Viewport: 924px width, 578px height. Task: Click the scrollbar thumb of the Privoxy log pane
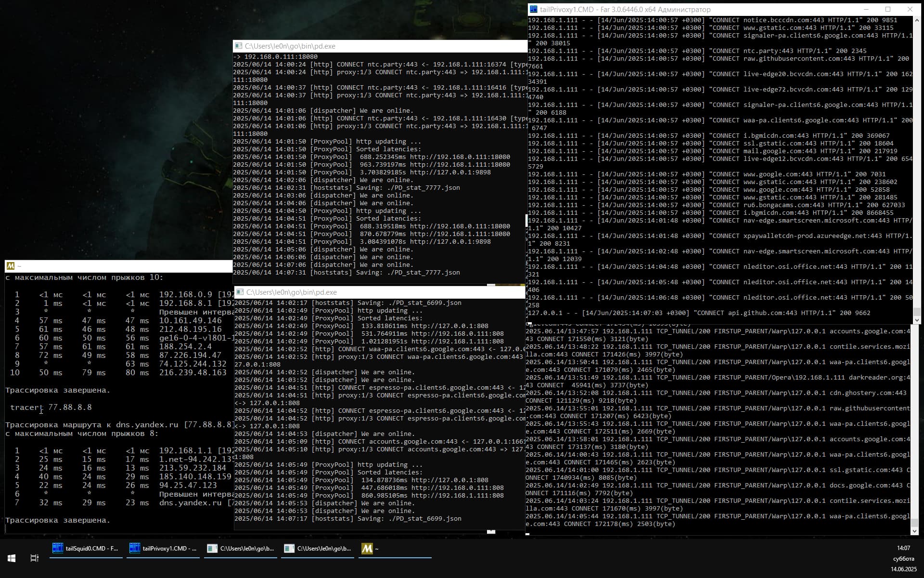pyautogui.click(x=917, y=311)
